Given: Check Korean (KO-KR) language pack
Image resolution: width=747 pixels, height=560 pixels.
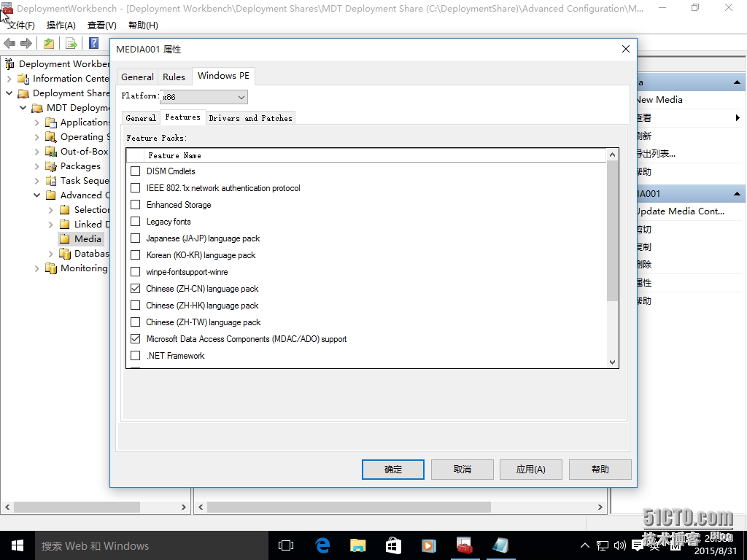Looking at the screenshot, I should click(x=135, y=254).
